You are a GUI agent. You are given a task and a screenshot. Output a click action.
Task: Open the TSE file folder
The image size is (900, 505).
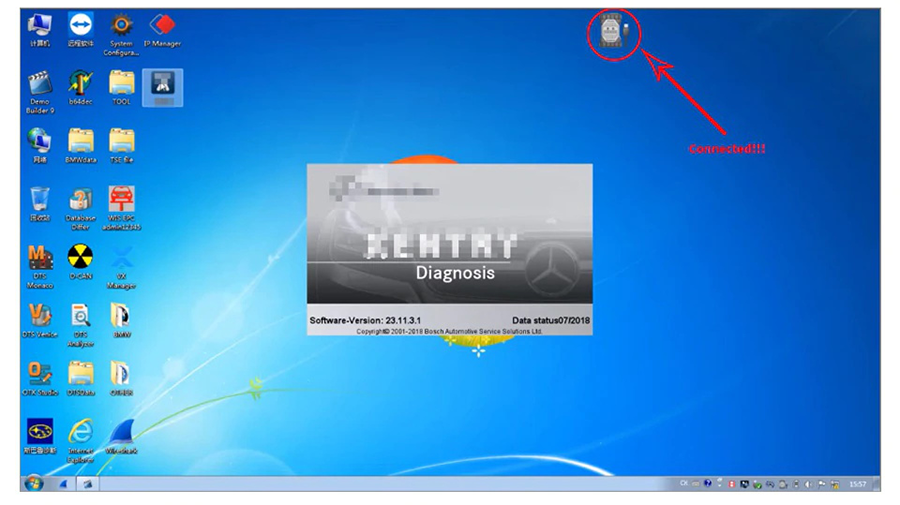click(121, 146)
